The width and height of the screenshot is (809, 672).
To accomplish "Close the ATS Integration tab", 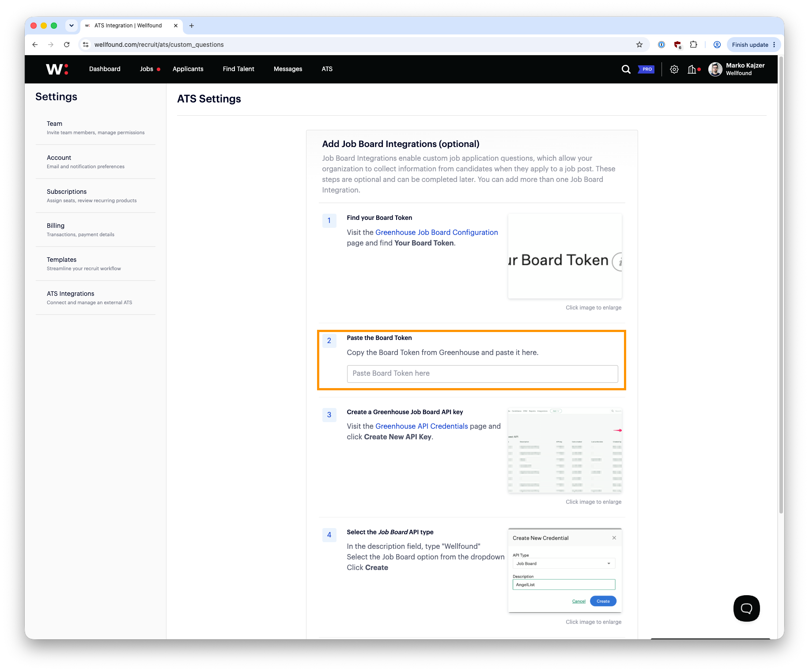I will [x=175, y=26].
